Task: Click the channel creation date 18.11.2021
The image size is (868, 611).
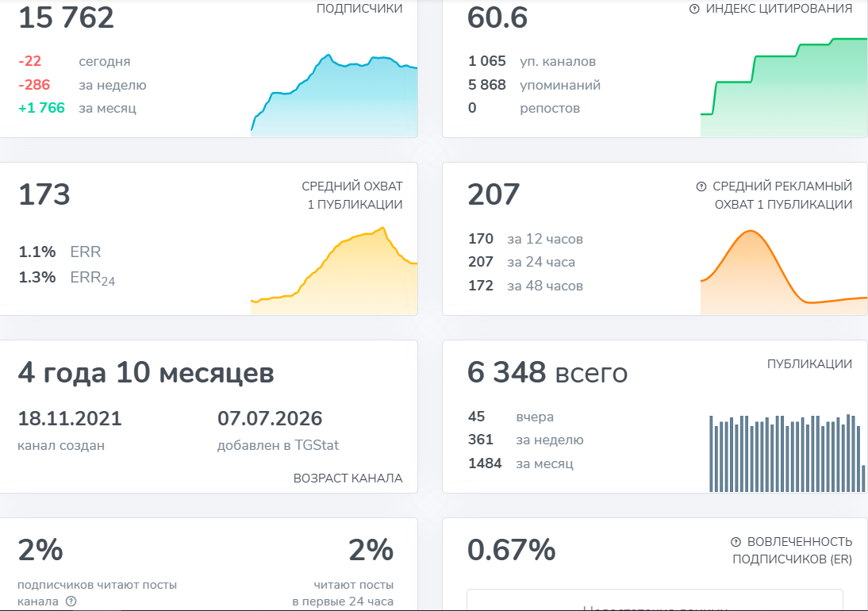Action: point(70,418)
